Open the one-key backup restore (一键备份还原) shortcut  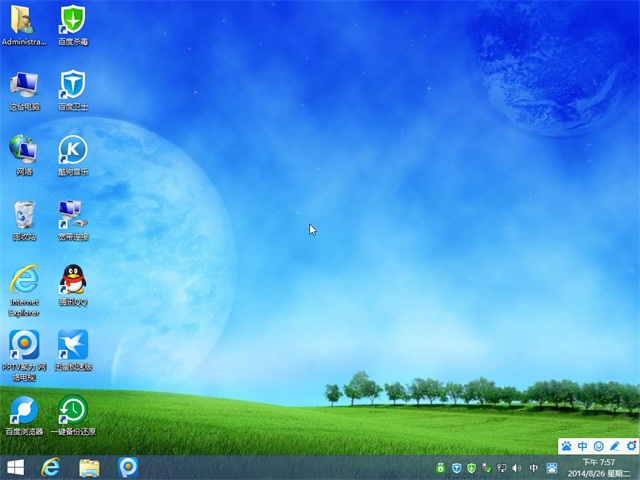pyautogui.click(x=72, y=410)
